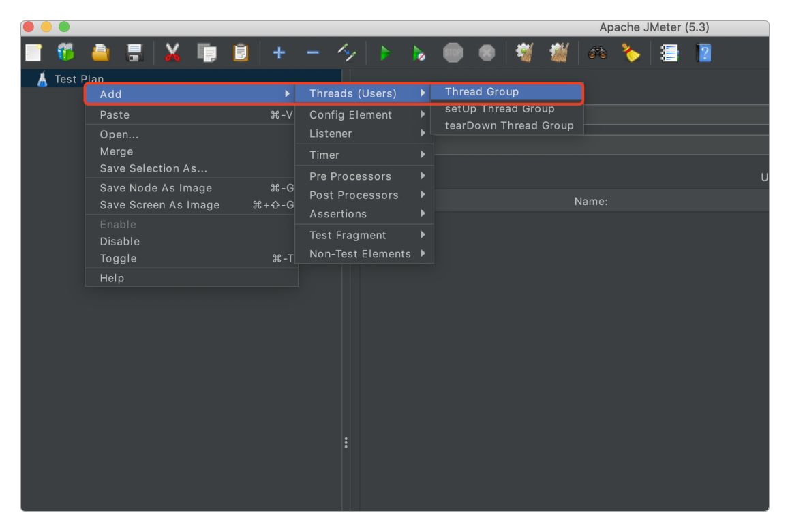The width and height of the screenshot is (790, 532).
Task: Select Merge in context menu
Action: (190, 151)
